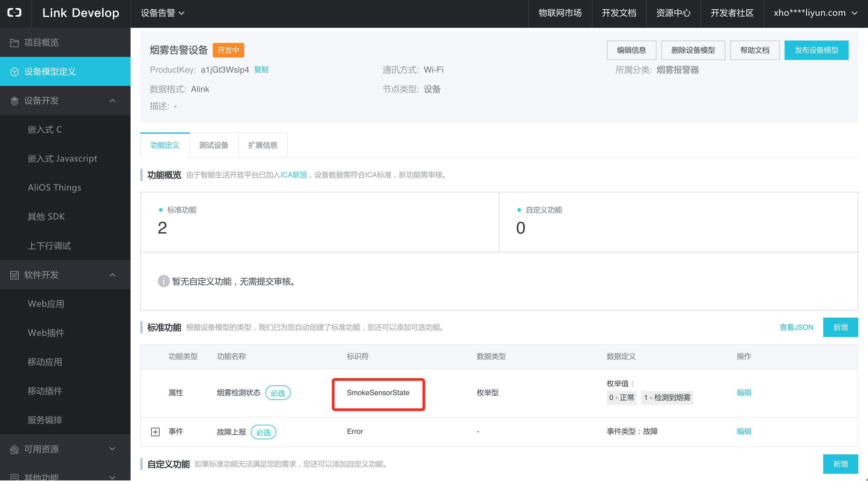
Task: Click the 枚举型 data type cell
Action: [x=487, y=393]
